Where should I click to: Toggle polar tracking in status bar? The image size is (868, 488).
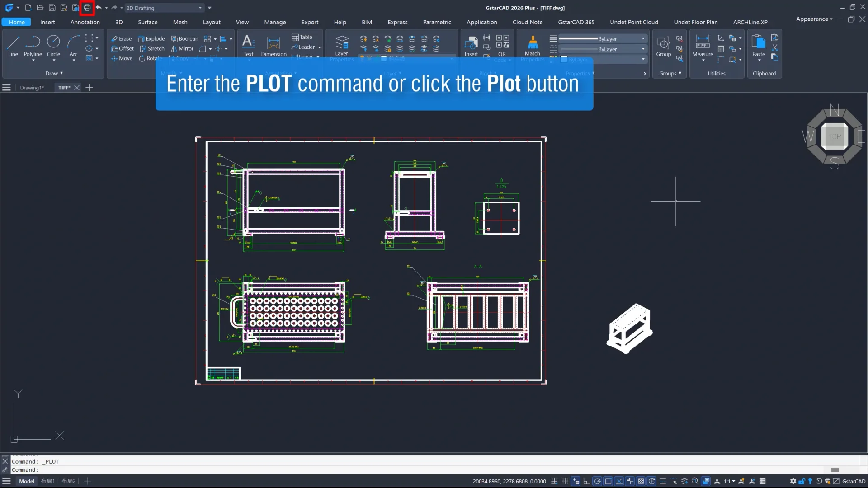coord(597,481)
